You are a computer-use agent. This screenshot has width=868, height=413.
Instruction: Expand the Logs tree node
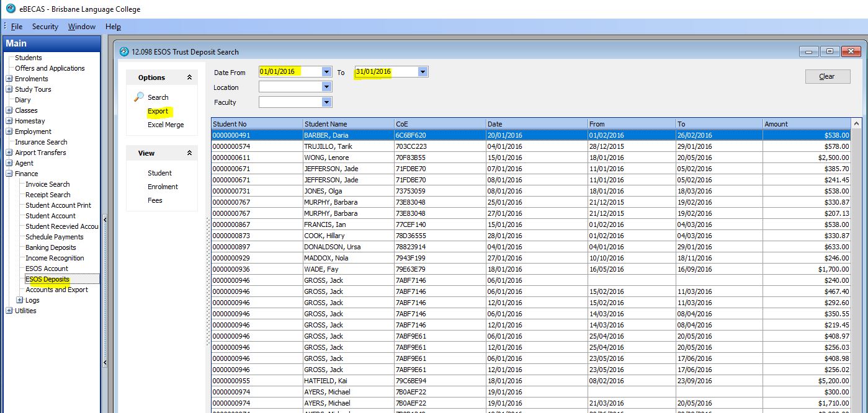pos(20,300)
